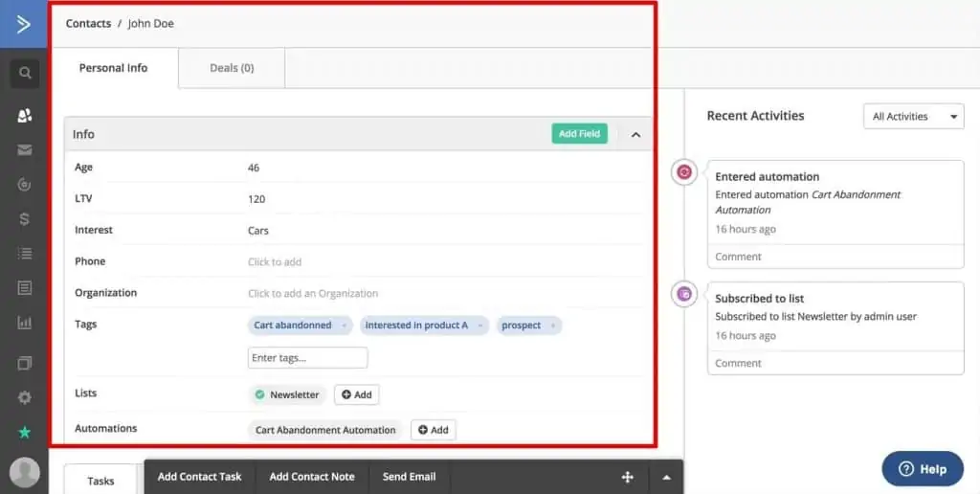Click the Interested in product A label

[x=416, y=326]
